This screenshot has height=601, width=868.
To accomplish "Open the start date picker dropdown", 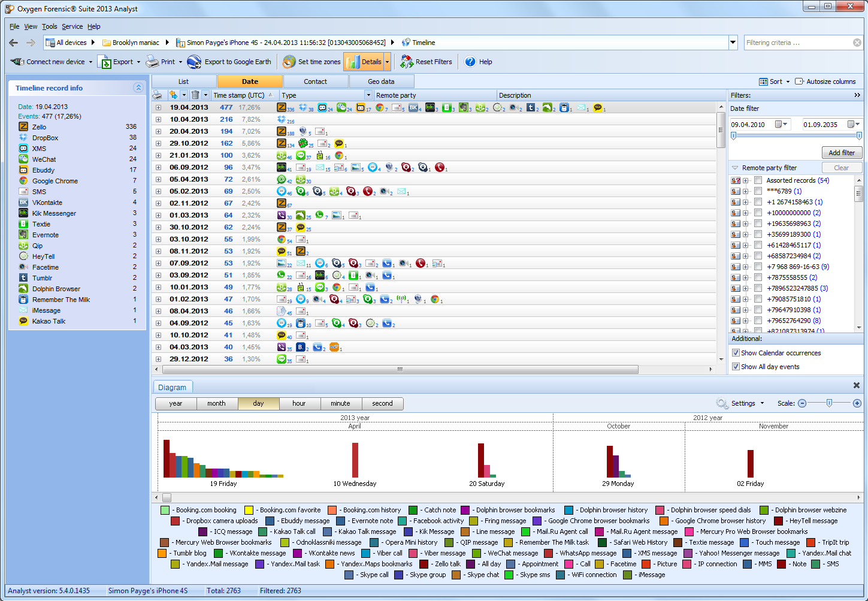I will [781, 124].
